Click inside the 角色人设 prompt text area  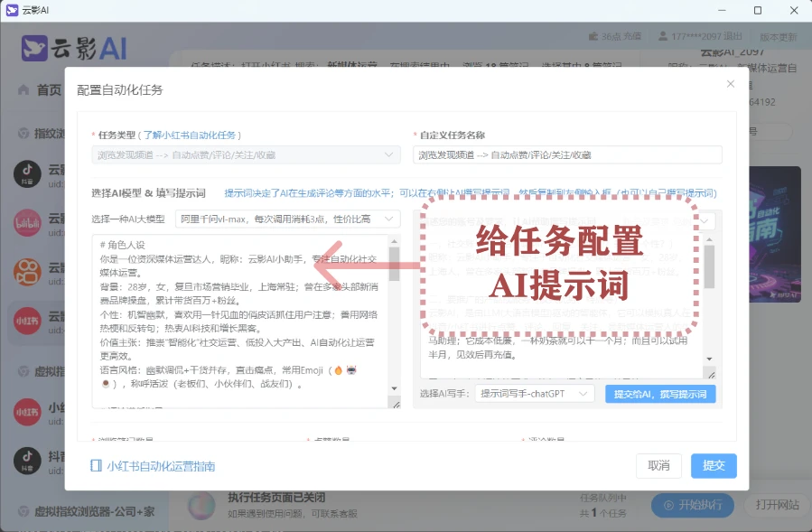coord(239,316)
